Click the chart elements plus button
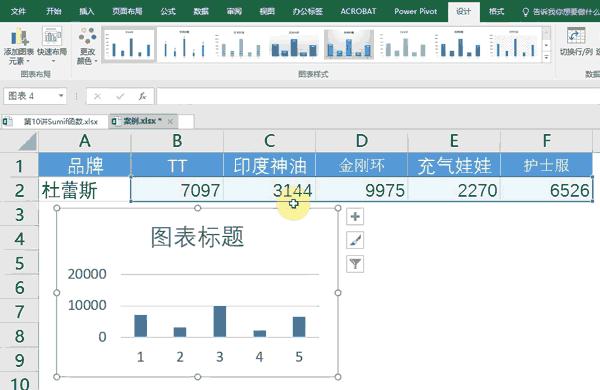The height and width of the screenshot is (390, 600). click(355, 217)
